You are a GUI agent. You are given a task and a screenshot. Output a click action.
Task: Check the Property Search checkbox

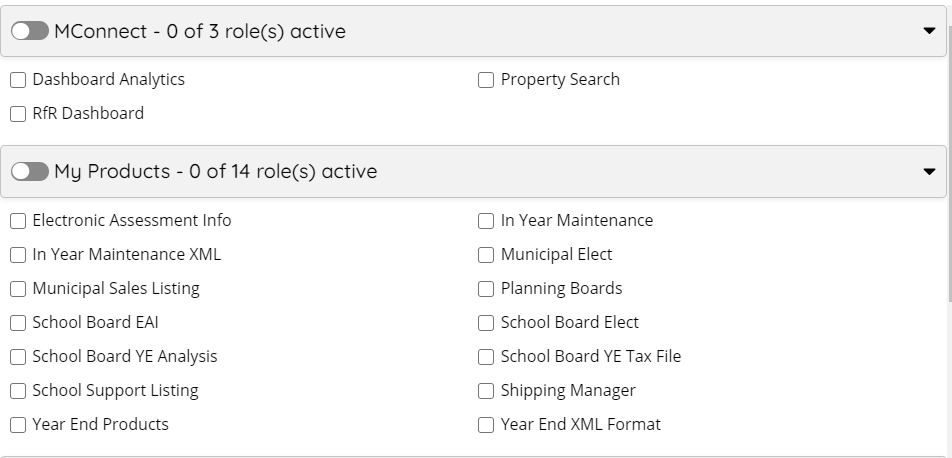pos(486,80)
